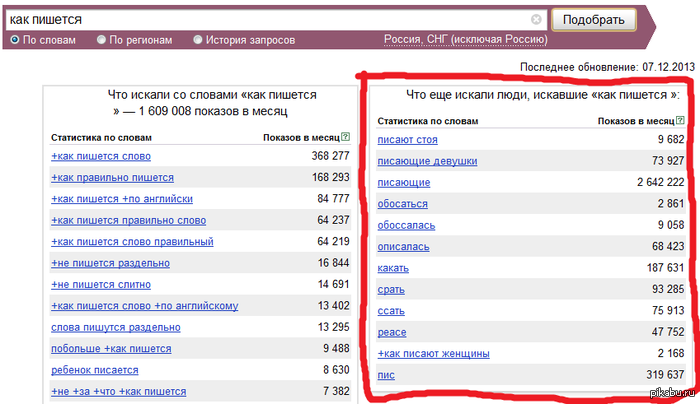This screenshot has height=404, width=700.
Task: Click the 'как пишется' search input field
Action: coord(270,19)
